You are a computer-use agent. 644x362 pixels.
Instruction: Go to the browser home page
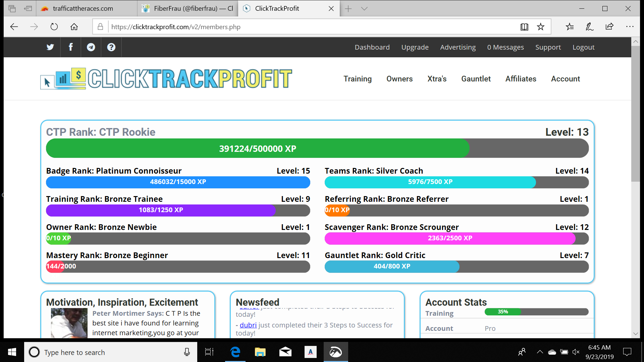pyautogui.click(x=74, y=27)
